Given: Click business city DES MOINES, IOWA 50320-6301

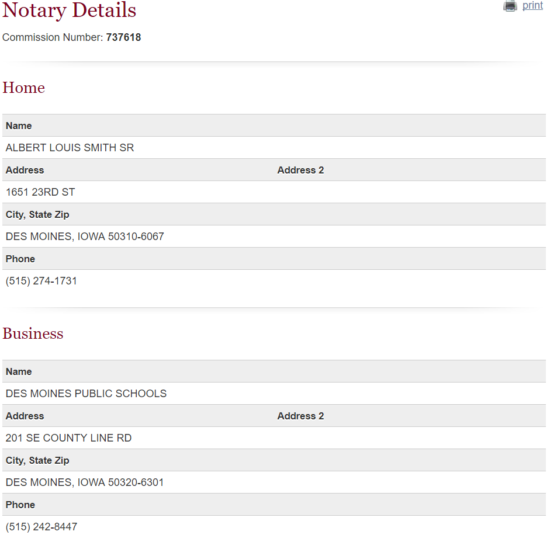Looking at the screenshot, I should point(85,482).
